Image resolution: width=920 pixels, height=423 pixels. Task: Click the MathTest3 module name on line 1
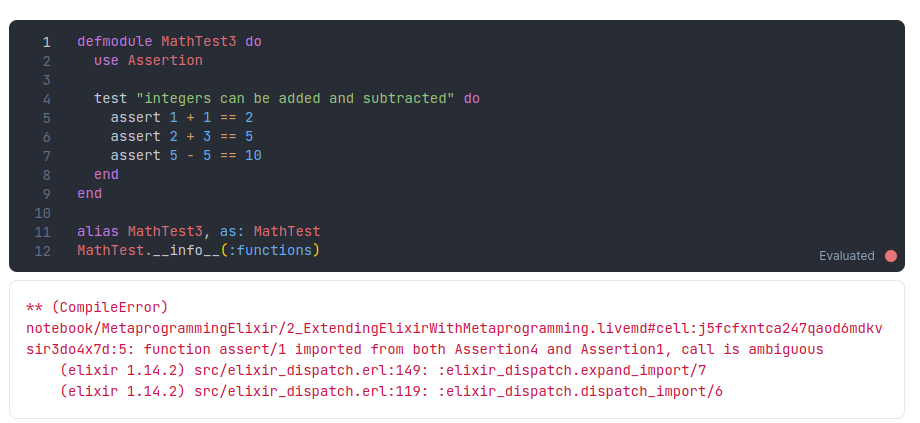[x=199, y=42]
